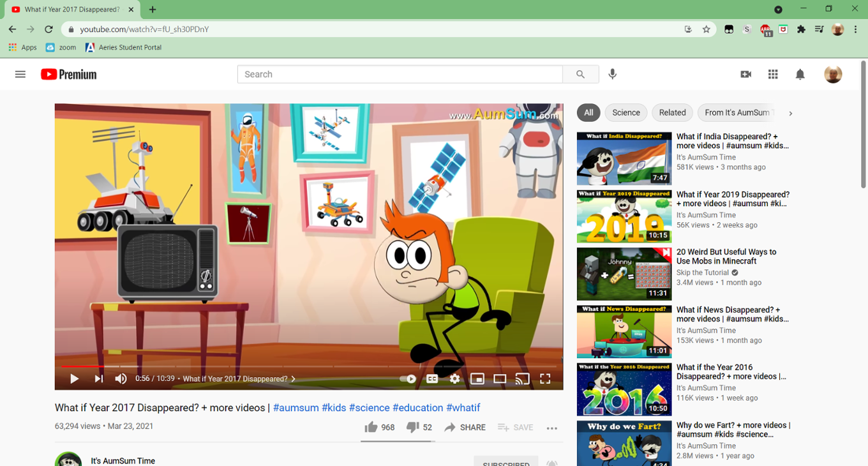Screen dimensions: 868x466
Task: Click the SHARE button
Action: coord(465,427)
